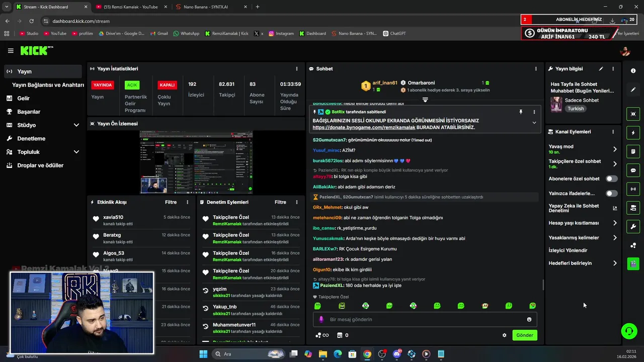The height and width of the screenshot is (362, 644).
Task: Open chat settings gear next to Gönder
Action: (504, 335)
